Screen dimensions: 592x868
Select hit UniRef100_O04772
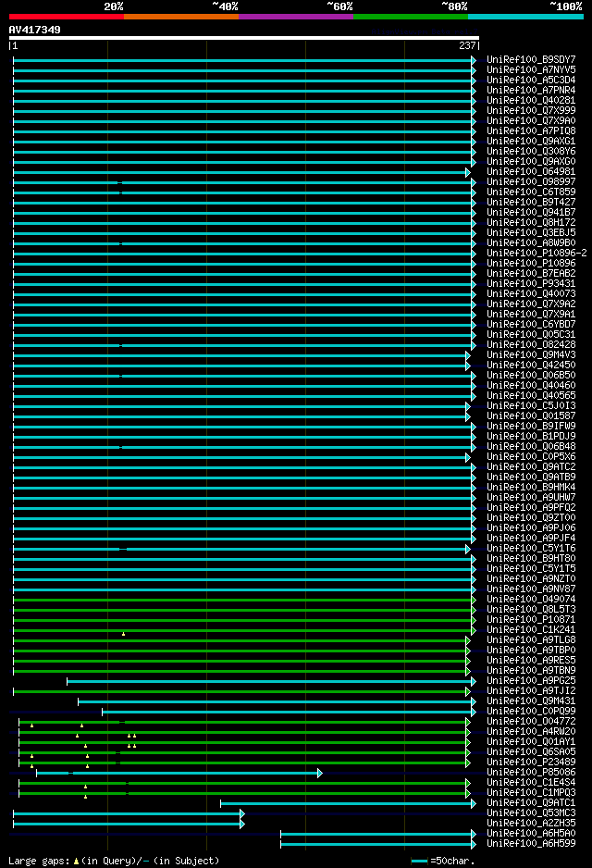click(531, 722)
